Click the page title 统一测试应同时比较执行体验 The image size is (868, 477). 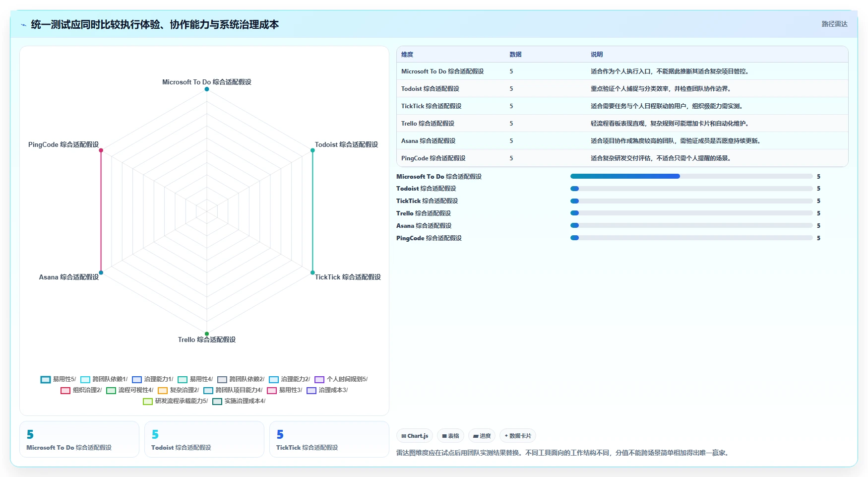click(x=155, y=25)
